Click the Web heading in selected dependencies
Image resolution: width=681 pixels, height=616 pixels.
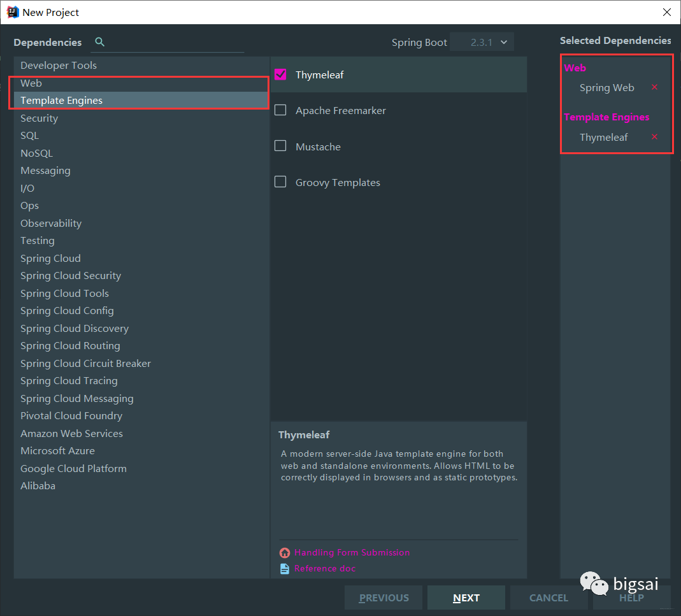(x=575, y=68)
